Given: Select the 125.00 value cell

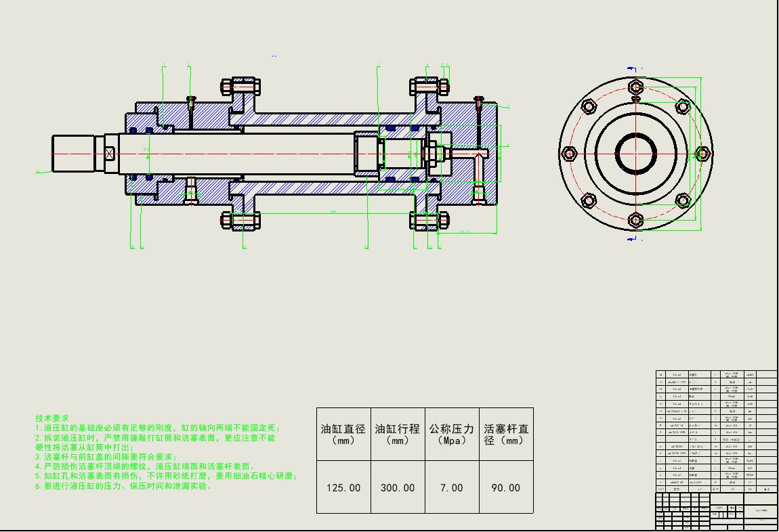Looking at the screenshot, I should (x=343, y=487).
